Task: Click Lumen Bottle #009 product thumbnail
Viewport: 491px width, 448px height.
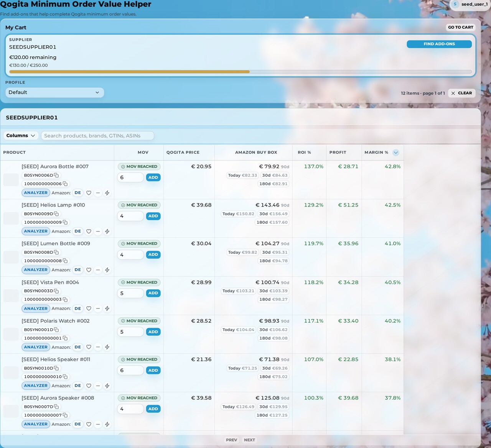Action: pyautogui.click(x=11, y=257)
